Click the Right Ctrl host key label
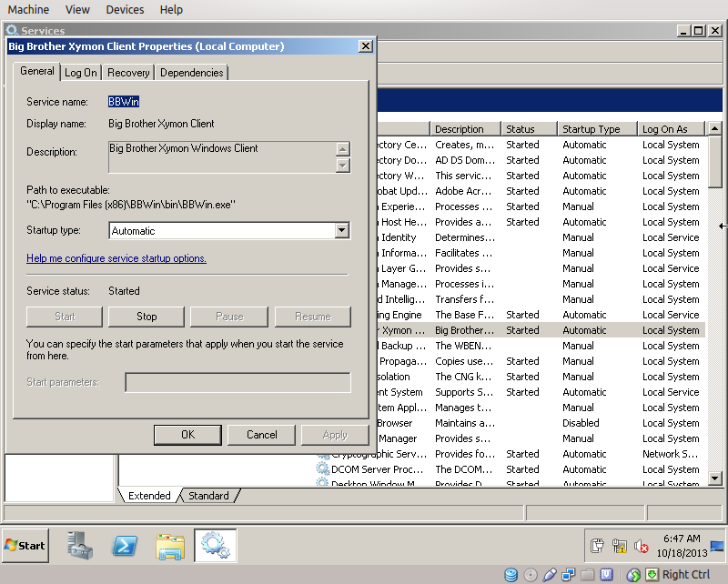The height and width of the screenshot is (584, 728). coord(686,575)
